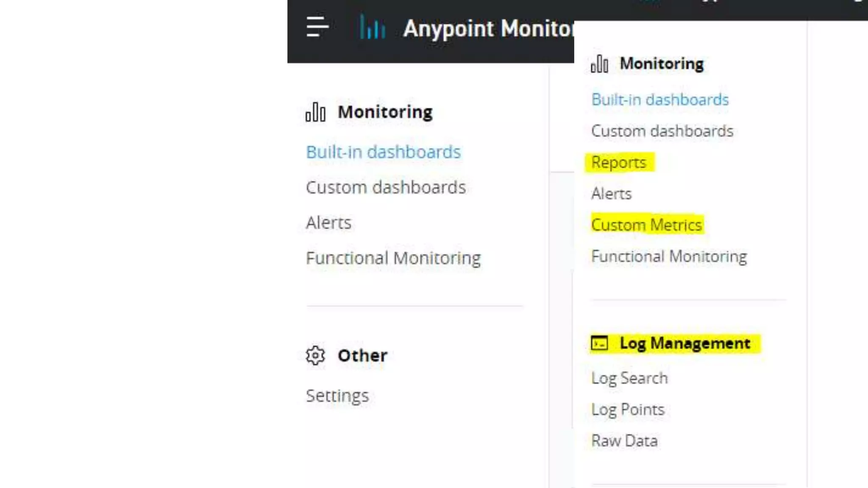Click the Other section gear icon
This screenshot has width=868, height=488.
(x=315, y=355)
